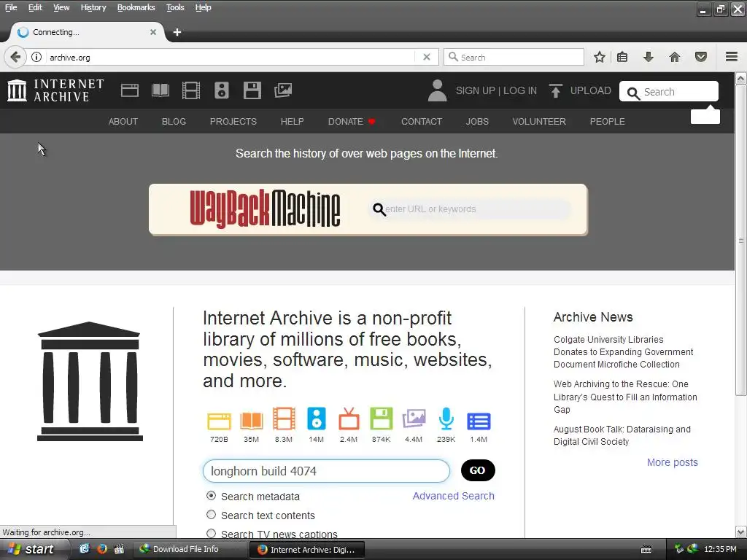Click the browser back arrow button

pyautogui.click(x=15, y=57)
